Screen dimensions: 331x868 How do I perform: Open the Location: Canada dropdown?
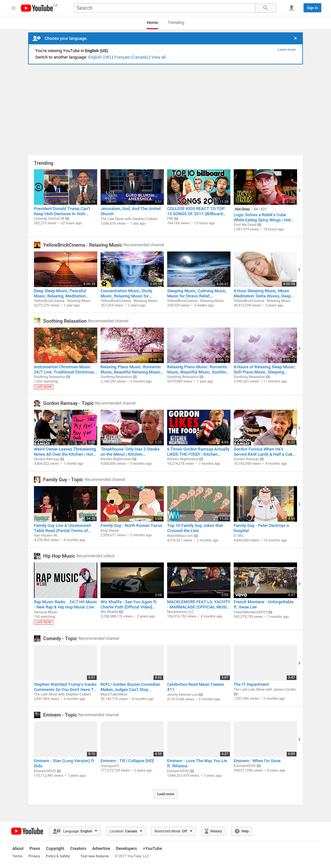(x=126, y=831)
